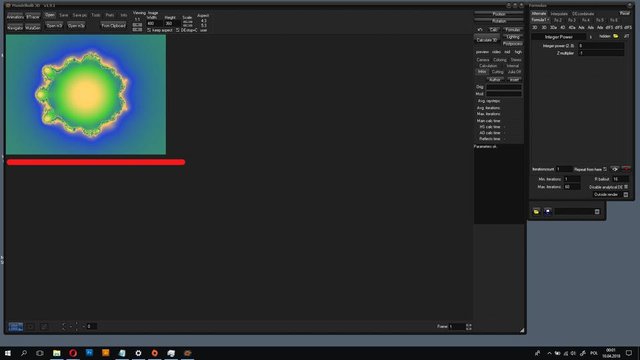Click the red progress bar under the preview
Screen dimensions: 640x360
click(x=96, y=162)
